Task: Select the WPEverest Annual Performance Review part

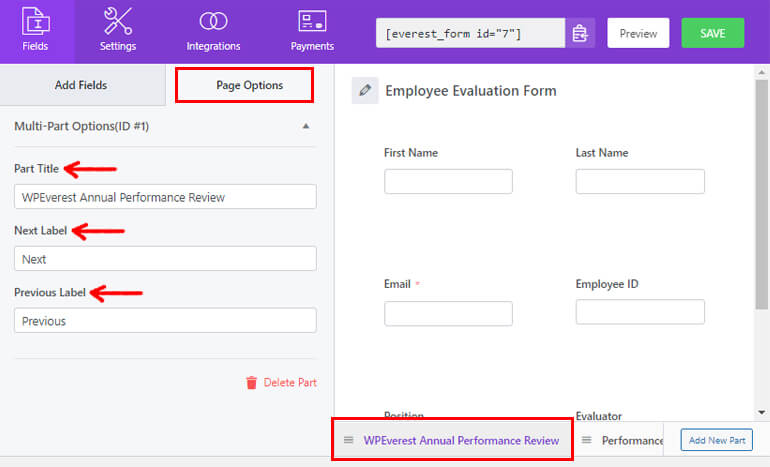Action: click(x=461, y=440)
